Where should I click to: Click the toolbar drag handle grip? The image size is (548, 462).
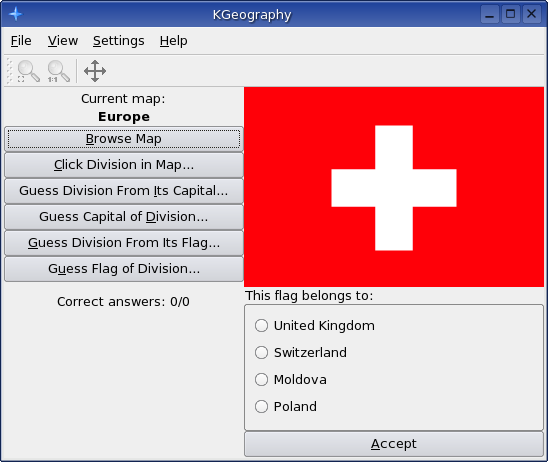9,71
